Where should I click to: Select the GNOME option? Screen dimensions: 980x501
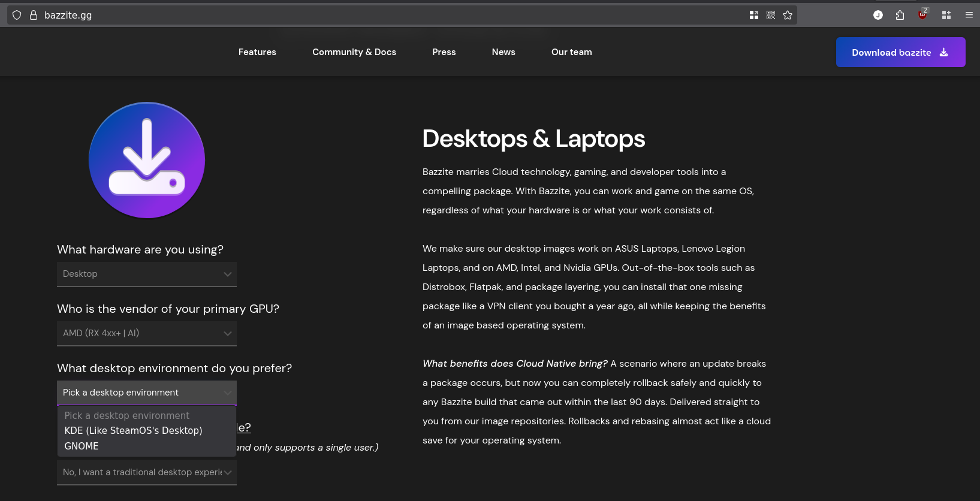[147, 446]
